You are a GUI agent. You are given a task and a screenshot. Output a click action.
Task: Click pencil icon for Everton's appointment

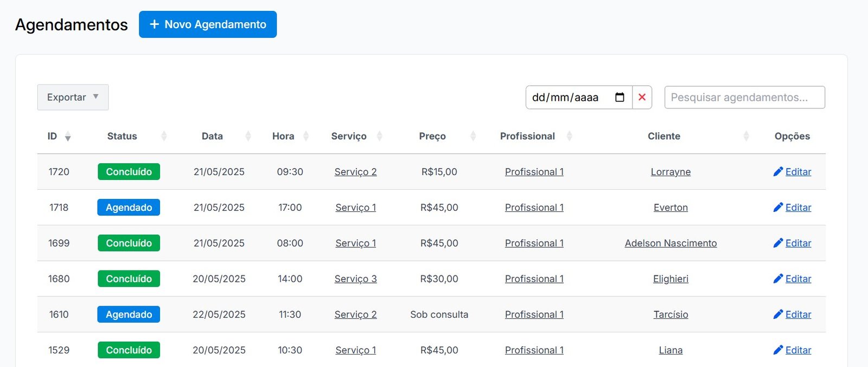tap(778, 208)
